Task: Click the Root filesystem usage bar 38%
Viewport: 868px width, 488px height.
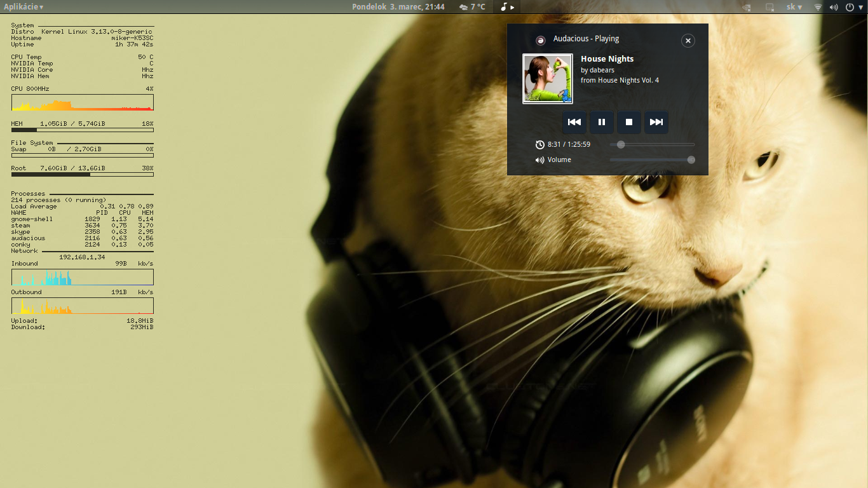Action: tap(82, 174)
